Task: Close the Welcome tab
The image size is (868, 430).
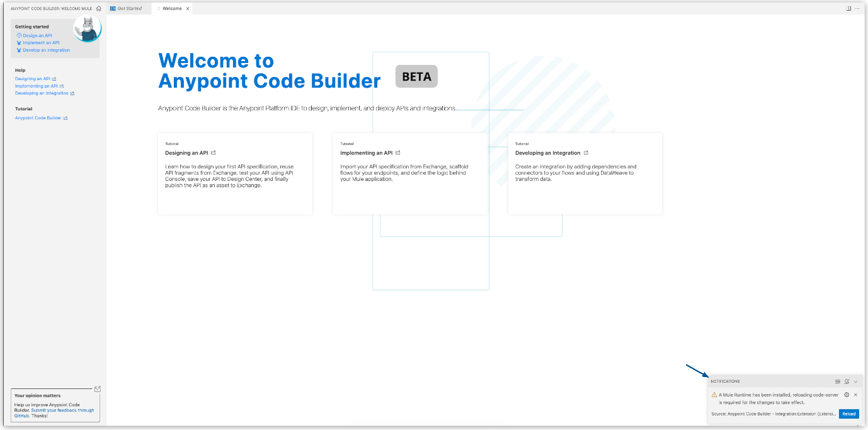Action: [x=188, y=9]
